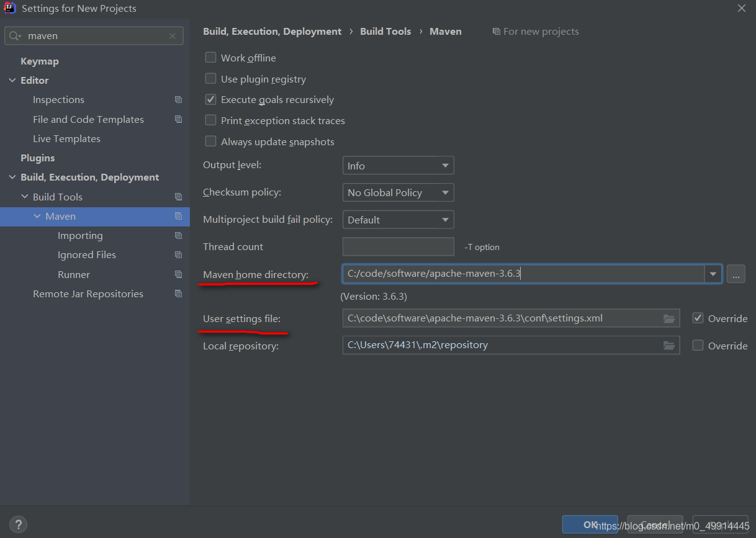This screenshot has height=538, width=756.
Task: Open Live Templates settings page
Action: click(66, 139)
